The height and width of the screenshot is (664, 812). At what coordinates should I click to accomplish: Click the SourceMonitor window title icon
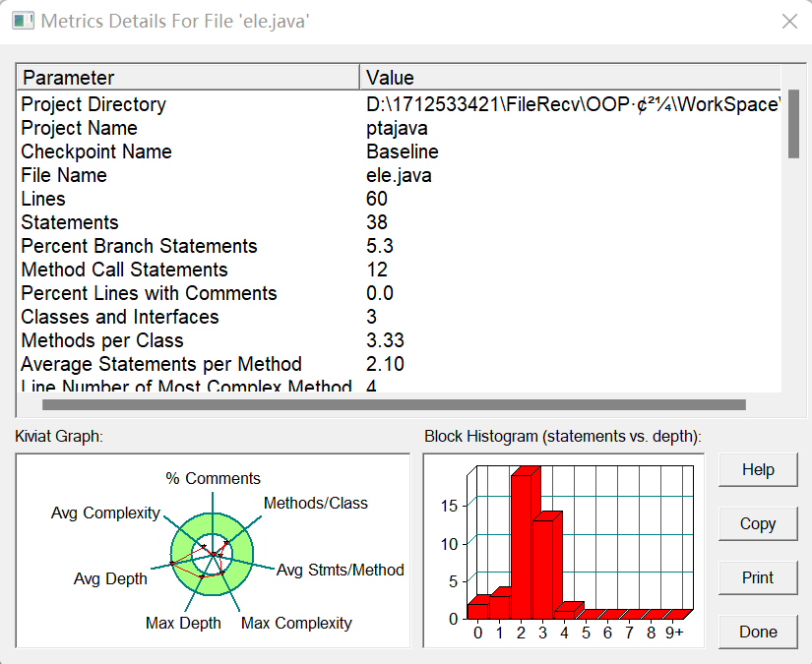point(23,22)
